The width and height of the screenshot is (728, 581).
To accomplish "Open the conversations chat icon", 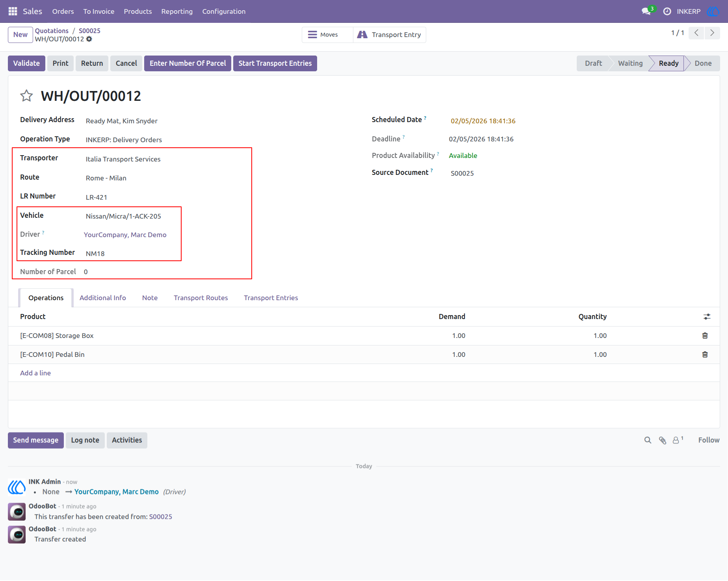I will tap(646, 11).
